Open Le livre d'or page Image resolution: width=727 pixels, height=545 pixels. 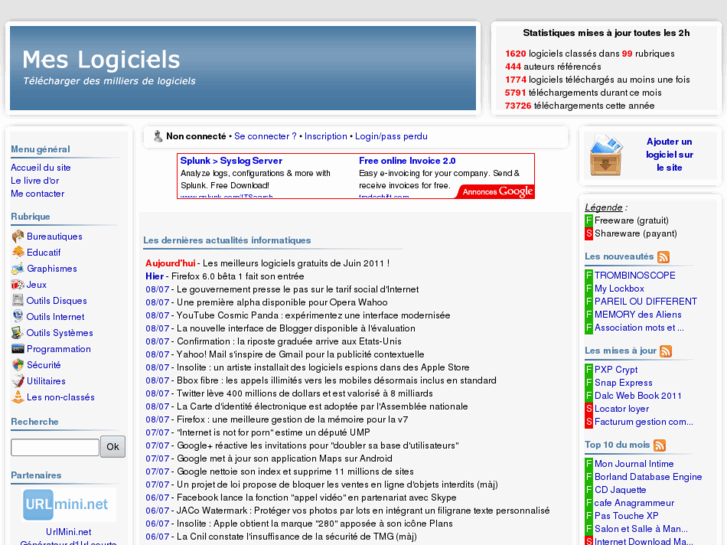pos(35,180)
